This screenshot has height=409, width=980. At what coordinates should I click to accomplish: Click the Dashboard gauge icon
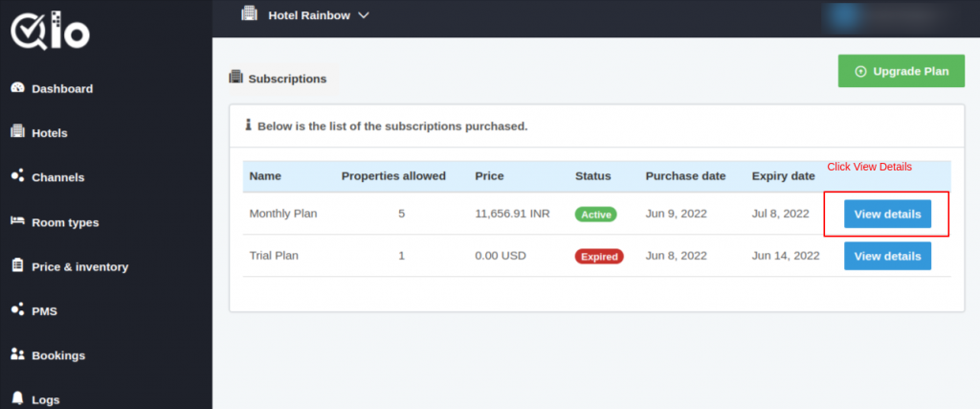(x=17, y=88)
